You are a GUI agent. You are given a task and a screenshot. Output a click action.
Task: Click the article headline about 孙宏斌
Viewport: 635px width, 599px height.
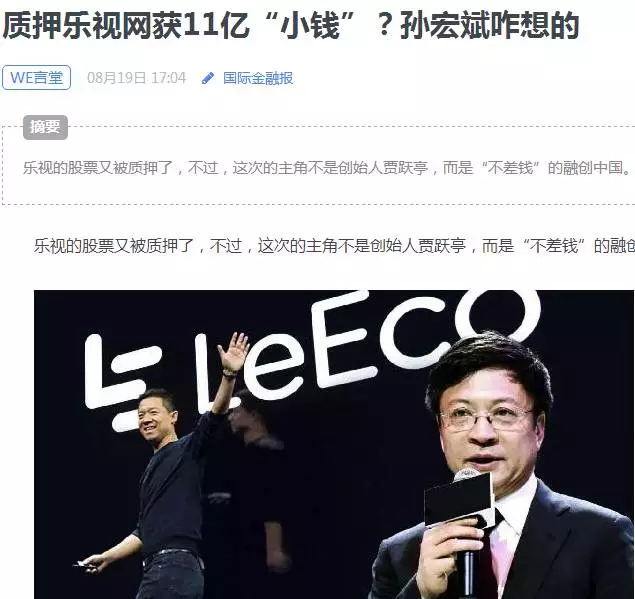click(x=290, y=25)
